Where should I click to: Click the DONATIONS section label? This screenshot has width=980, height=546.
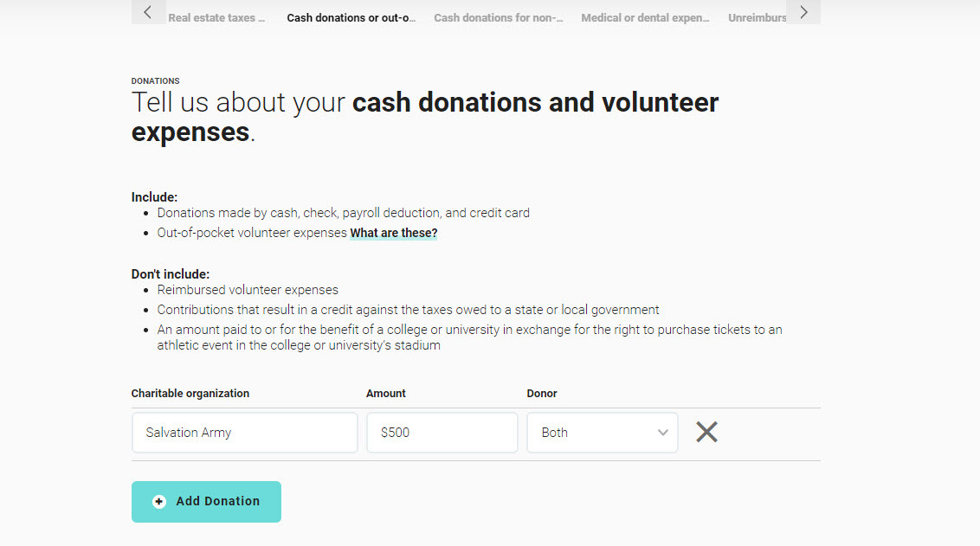coord(155,81)
